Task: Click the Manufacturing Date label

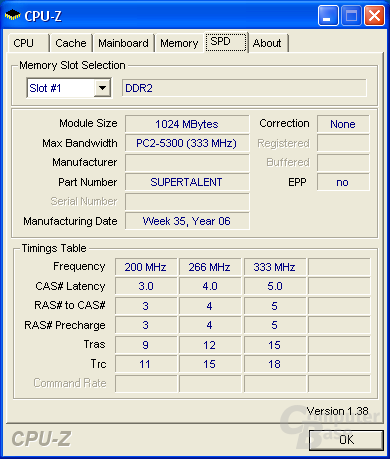Action: 70,221
